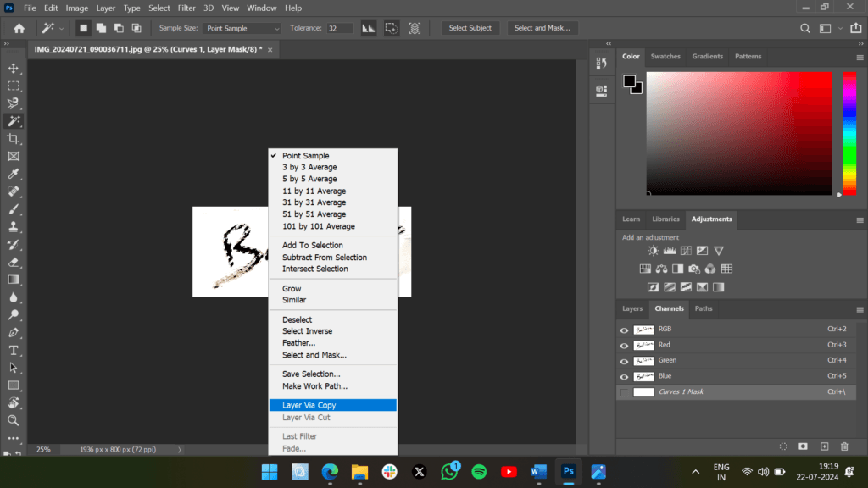Enable Intersect with selection mode button
This screenshot has height=488, width=868.
click(136, 28)
